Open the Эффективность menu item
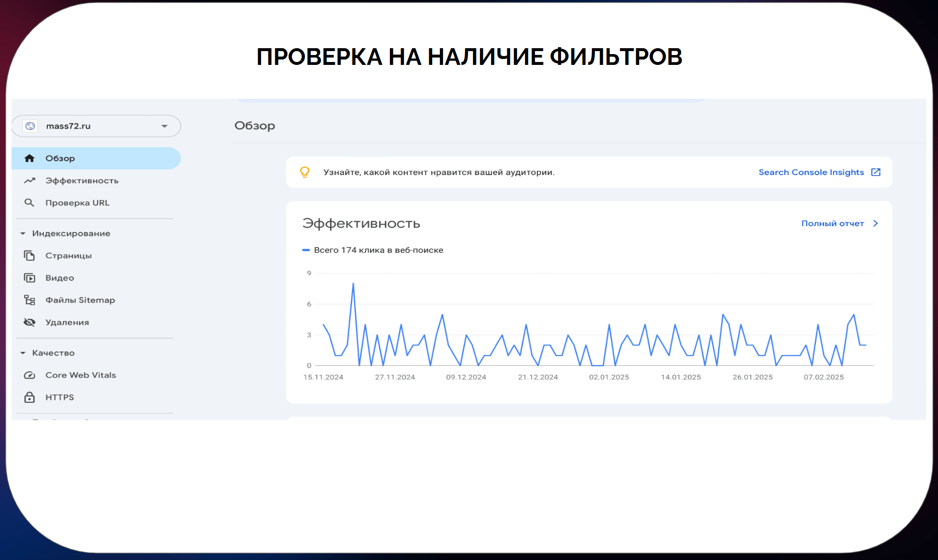 [x=82, y=180]
